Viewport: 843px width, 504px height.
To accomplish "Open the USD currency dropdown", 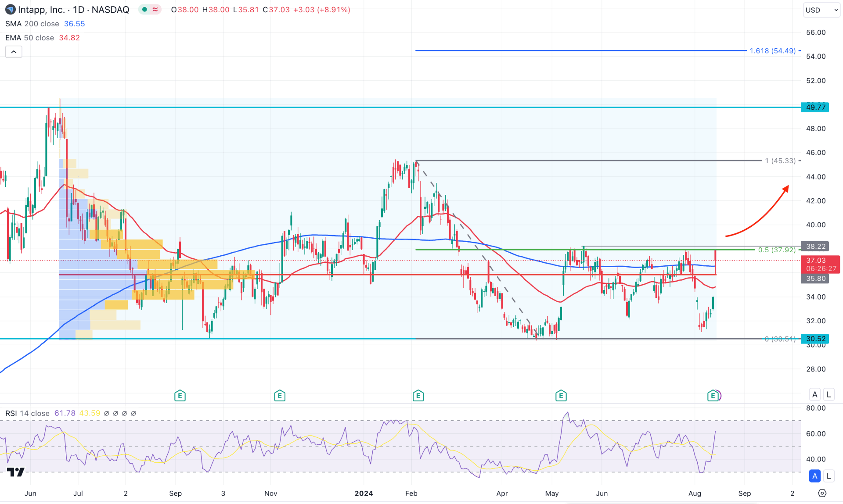I will coord(821,10).
